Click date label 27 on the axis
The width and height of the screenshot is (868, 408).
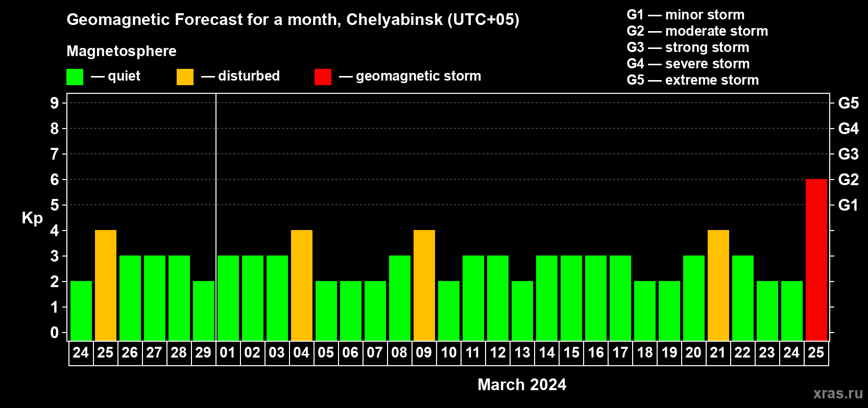click(x=154, y=353)
